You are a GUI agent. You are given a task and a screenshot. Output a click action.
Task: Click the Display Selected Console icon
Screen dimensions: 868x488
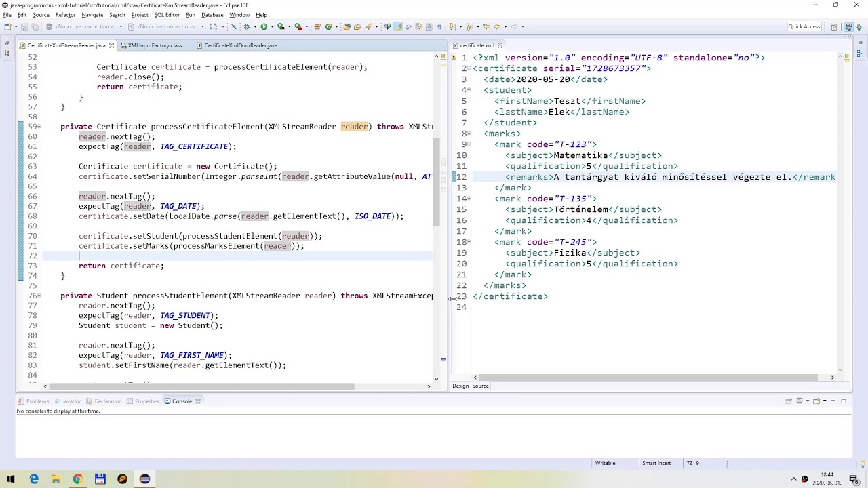(800, 401)
